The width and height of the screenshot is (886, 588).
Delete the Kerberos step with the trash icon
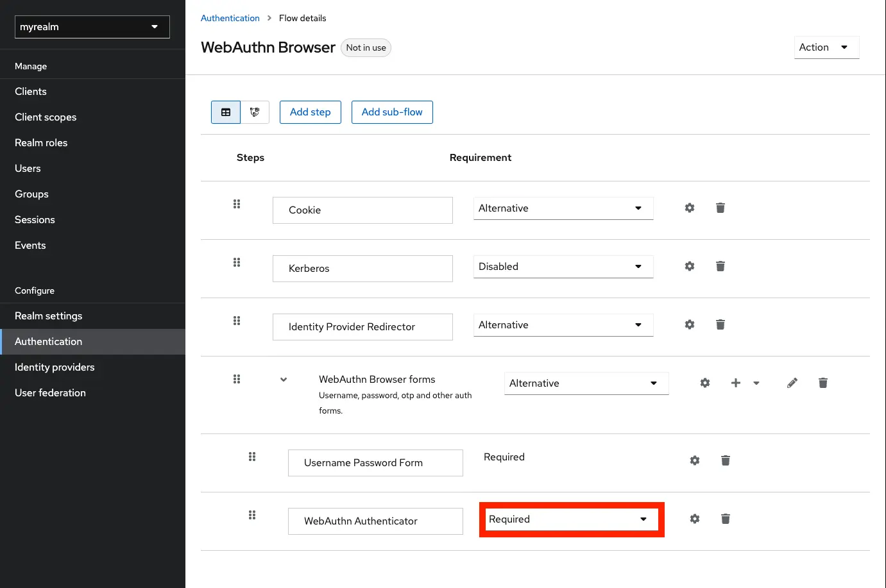[x=720, y=266]
